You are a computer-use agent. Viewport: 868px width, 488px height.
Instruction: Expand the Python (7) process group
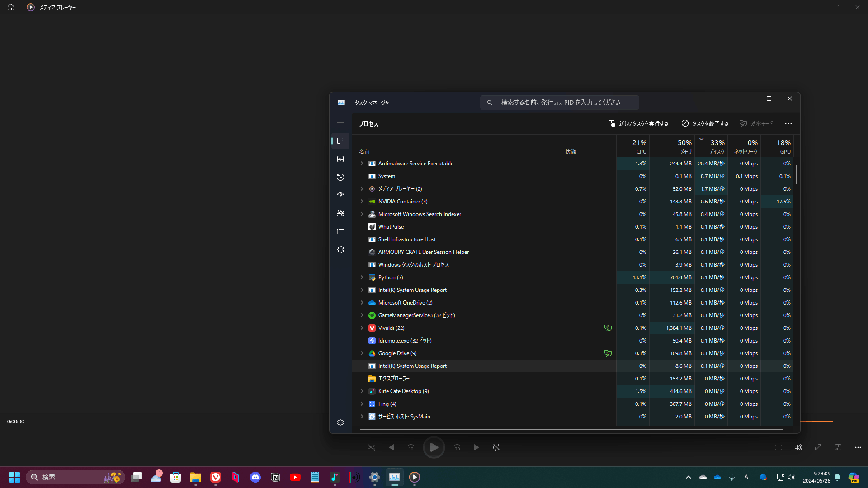click(362, 277)
